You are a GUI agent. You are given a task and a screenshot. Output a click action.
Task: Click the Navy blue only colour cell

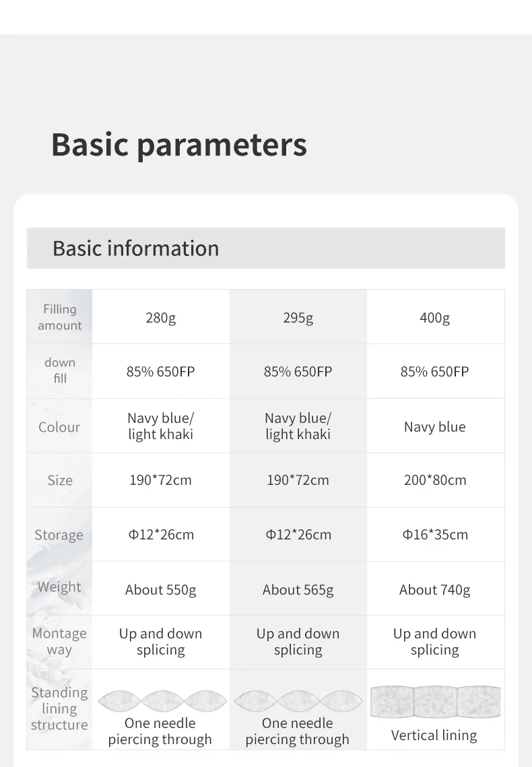click(x=435, y=426)
